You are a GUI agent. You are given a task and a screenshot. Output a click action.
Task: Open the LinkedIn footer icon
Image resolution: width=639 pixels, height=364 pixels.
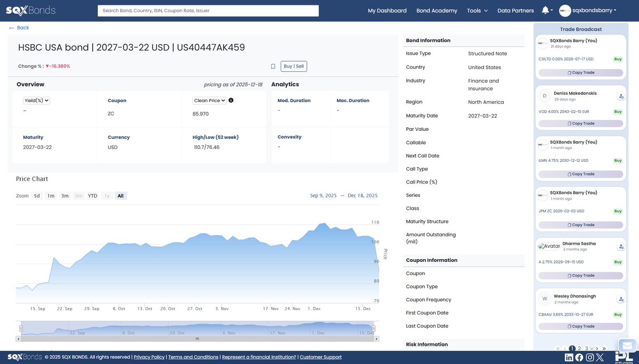pos(569,358)
